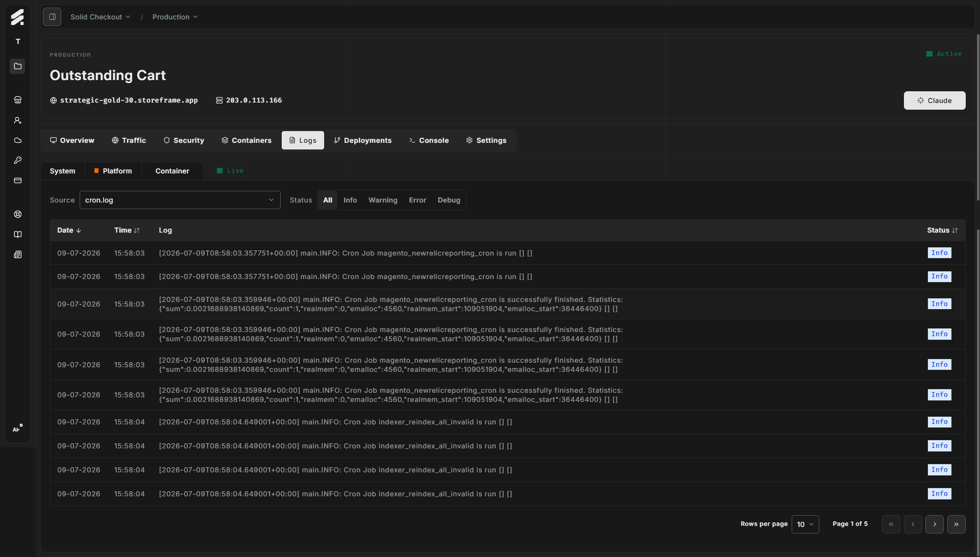The image size is (980, 557).
Task: Select the Container log type
Action: [x=172, y=171]
